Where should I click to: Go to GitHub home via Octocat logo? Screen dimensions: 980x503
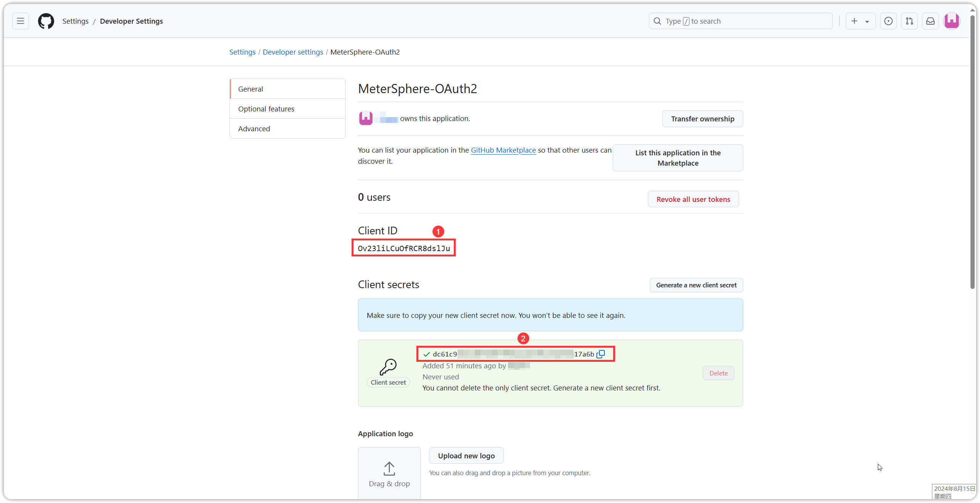(x=46, y=21)
